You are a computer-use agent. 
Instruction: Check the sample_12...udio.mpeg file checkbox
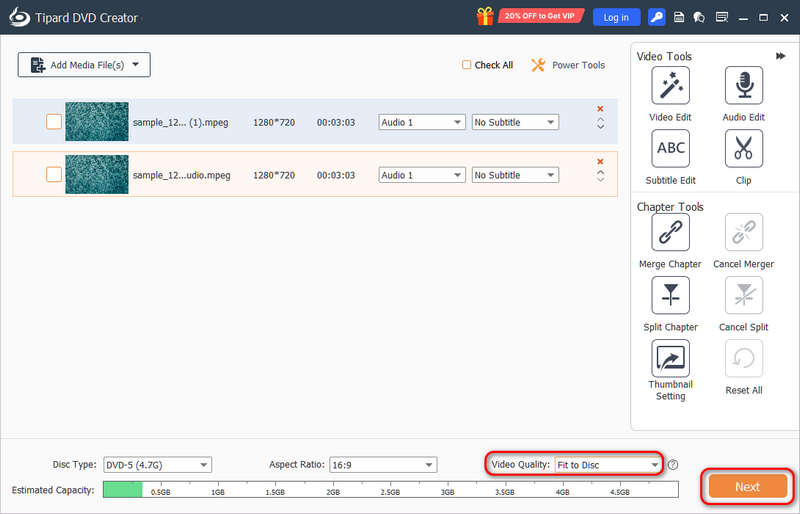tap(54, 175)
